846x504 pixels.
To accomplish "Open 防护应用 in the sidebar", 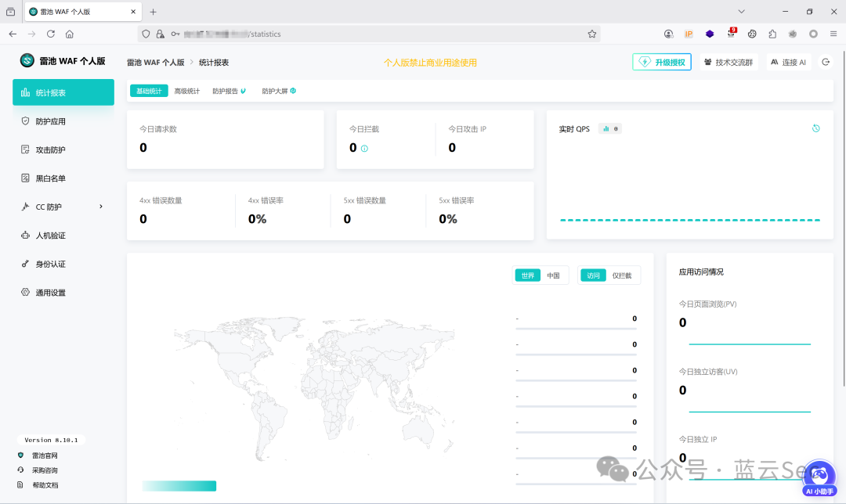I will 63,121.
